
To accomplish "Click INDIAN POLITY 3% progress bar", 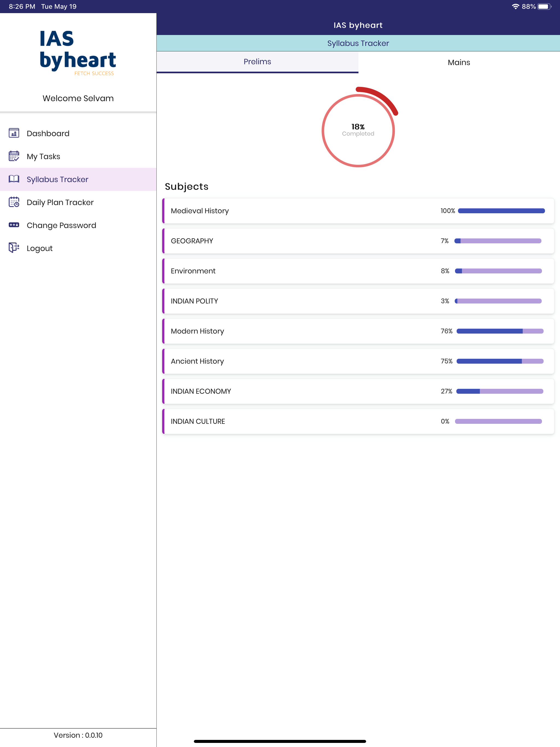I will pyautogui.click(x=498, y=301).
